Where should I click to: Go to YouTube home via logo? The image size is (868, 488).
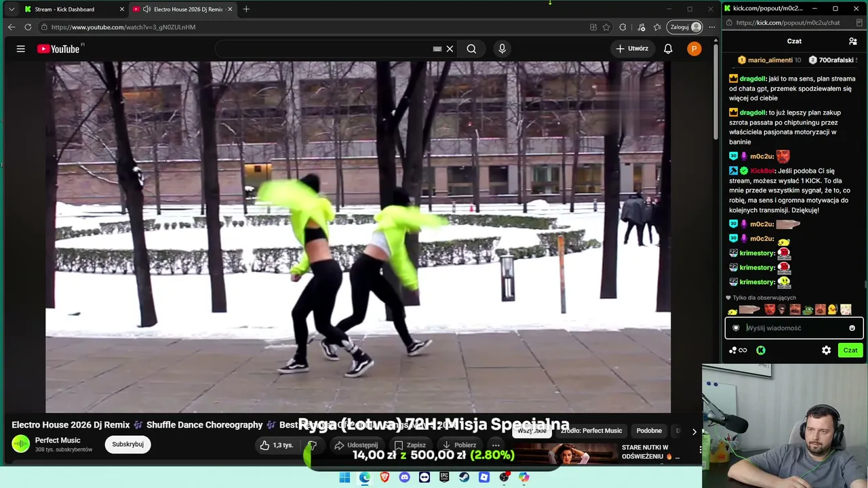[x=58, y=49]
